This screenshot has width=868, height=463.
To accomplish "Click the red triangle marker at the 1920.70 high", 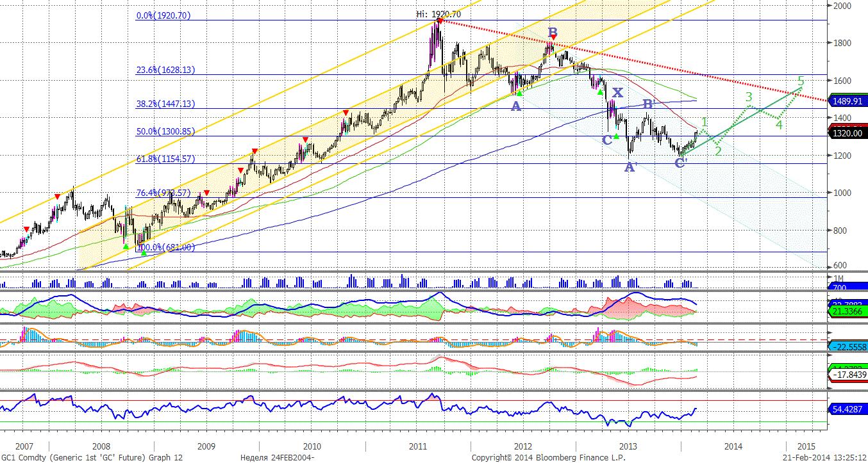I will tap(439, 22).
